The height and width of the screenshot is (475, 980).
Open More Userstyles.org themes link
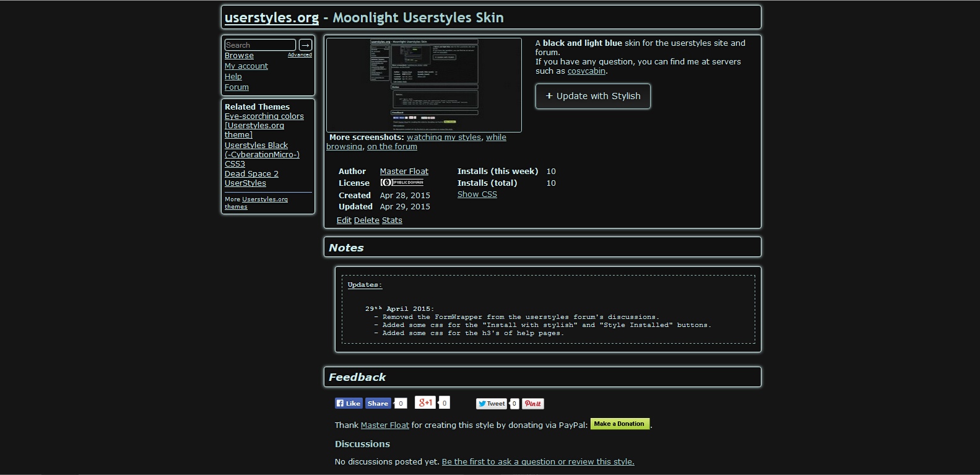[x=256, y=203]
